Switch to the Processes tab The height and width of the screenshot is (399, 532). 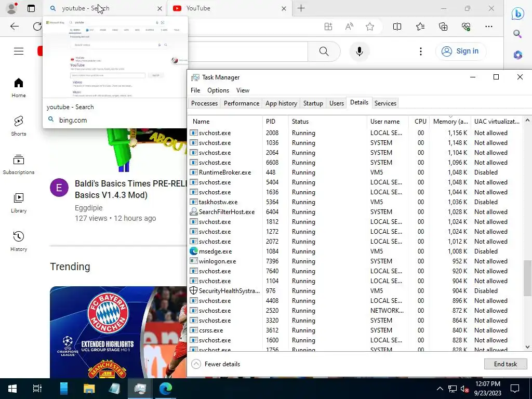click(x=204, y=103)
